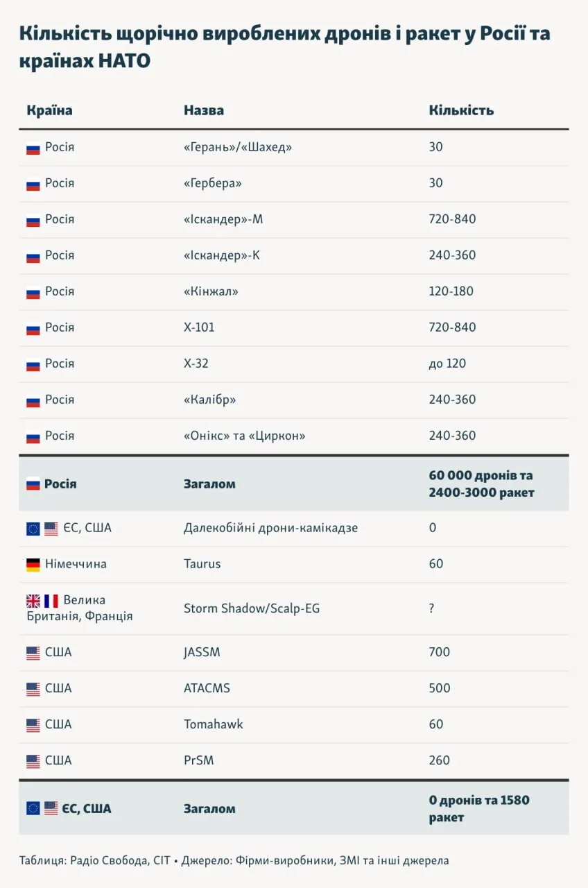Click the EU flag in the bottom total row
Screen dimensions: 588x888
pyautogui.click(x=33, y=809)
